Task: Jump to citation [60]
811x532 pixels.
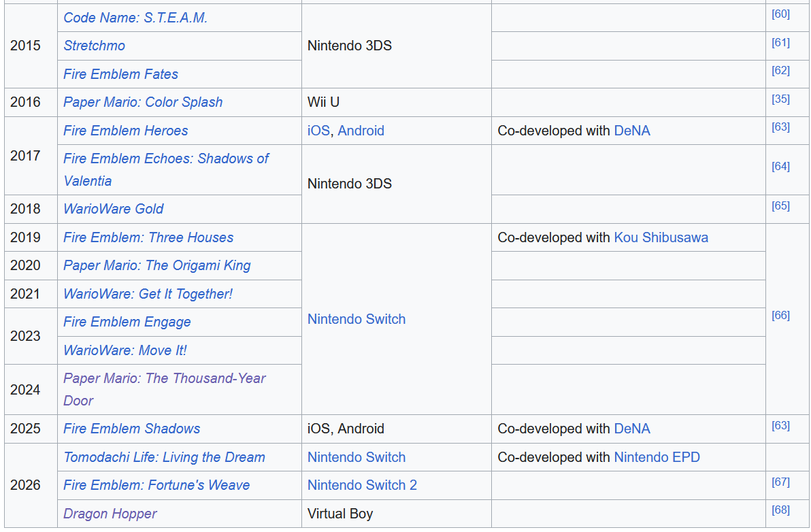Action: [x=780, y=14]
